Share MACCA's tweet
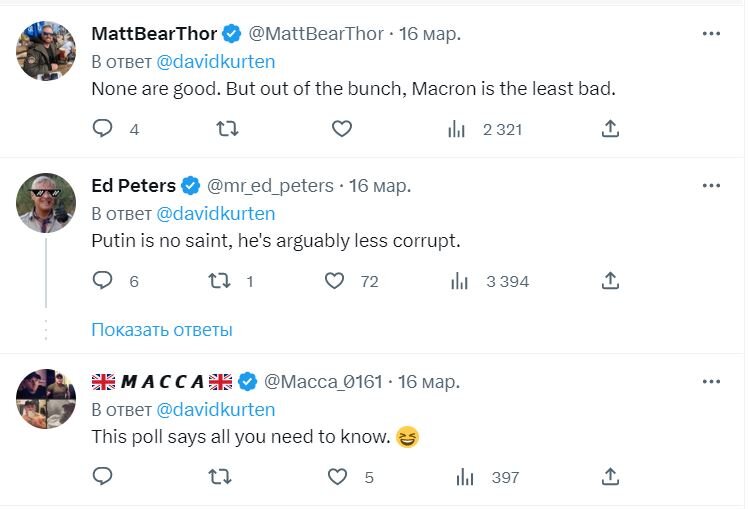This screenshot has height=509, width=748. tap(610, 477)
